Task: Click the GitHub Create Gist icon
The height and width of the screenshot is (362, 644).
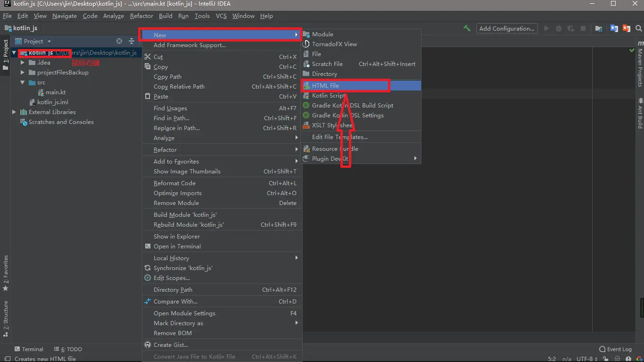Action: point(148,345)
